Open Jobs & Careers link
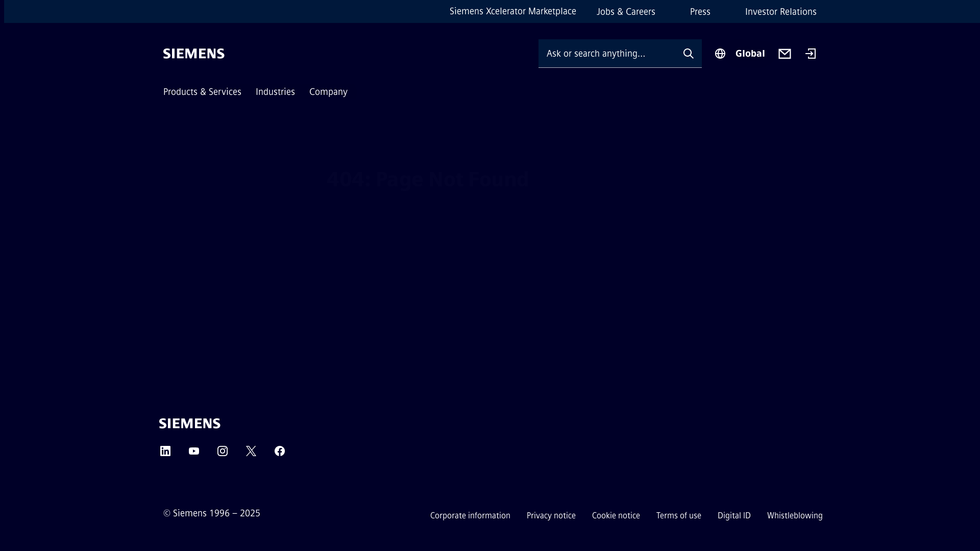The width and height of the screenshot is (980, 551). pos(626,12)
